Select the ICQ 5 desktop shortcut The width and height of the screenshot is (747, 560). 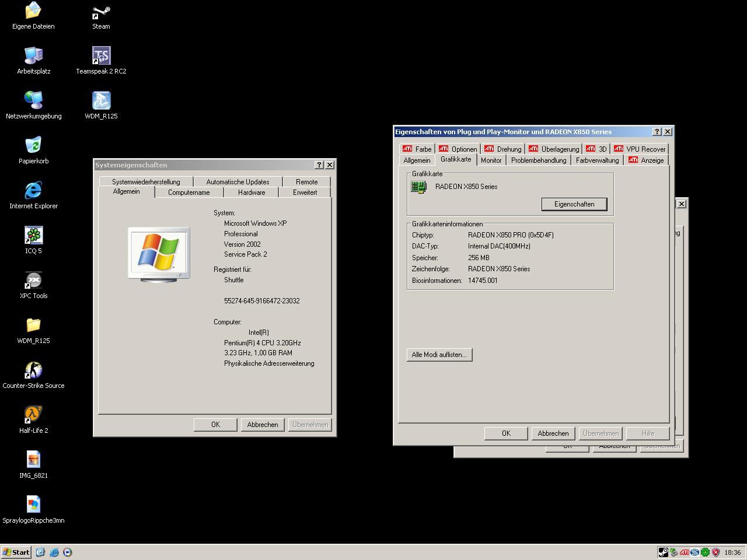pyautogui.click(x=33, y=240)
